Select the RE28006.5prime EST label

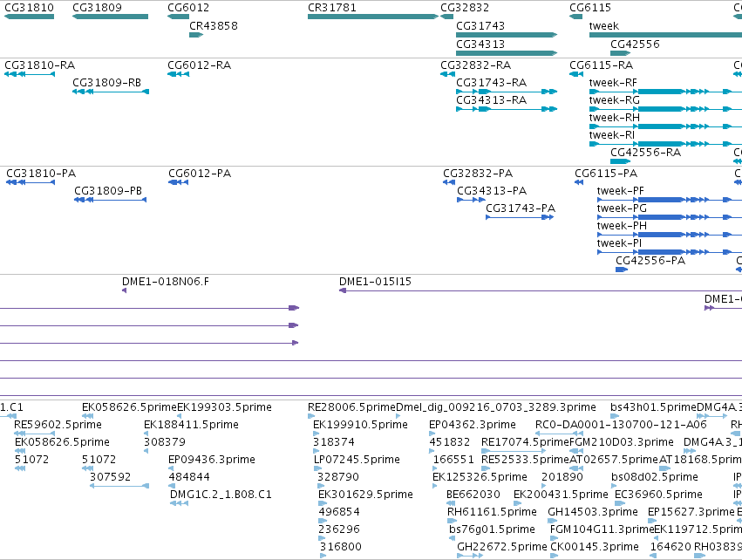pos(351,407)
